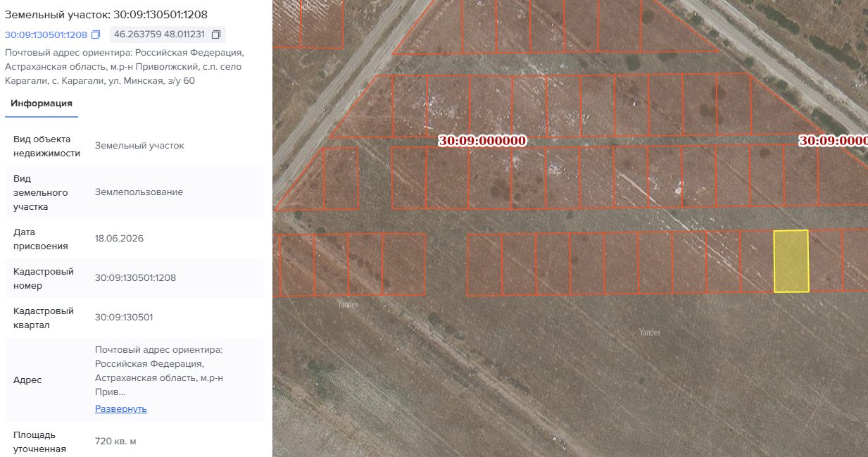Copy coordinates 46.263759 48.011231 icon
The height and width of the screenshot is (457, 868).
pyautogui.click(x=216, y=35)
